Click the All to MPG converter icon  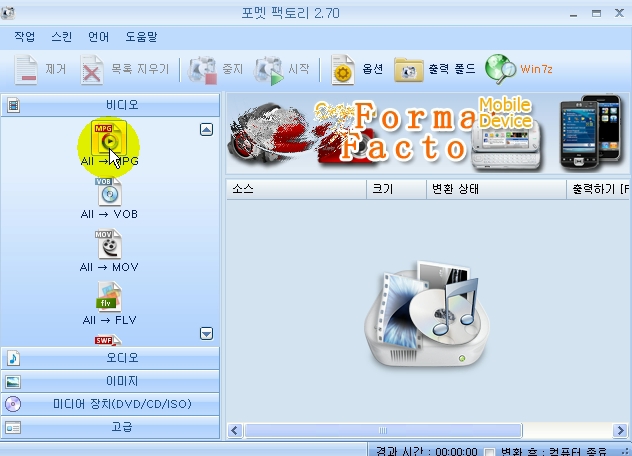pyautogui.click(x=109, y=138)
